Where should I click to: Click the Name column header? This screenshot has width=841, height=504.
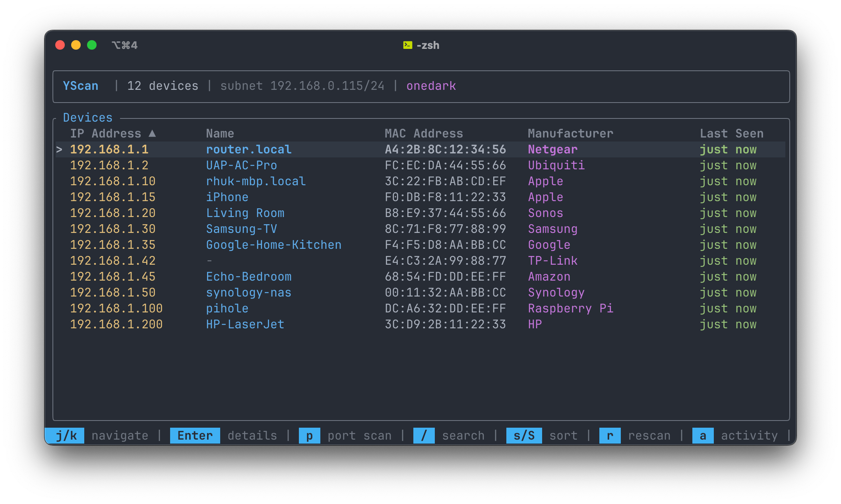point(220,134)
